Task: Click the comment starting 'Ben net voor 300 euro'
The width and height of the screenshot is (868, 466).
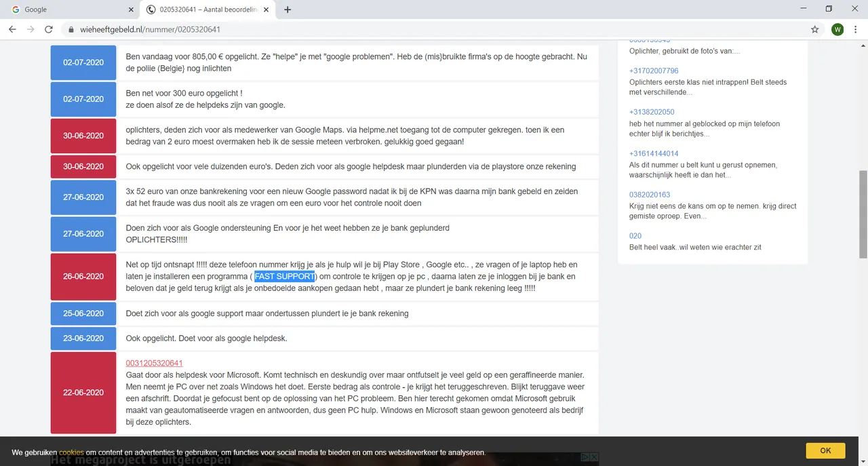Action: pyautogui.click(x=205, y=99)
